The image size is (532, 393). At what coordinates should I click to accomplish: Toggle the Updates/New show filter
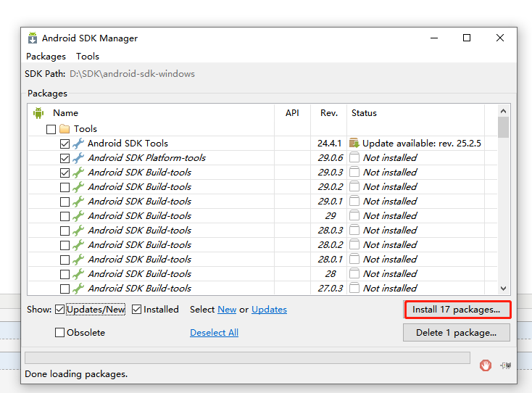pyautogui.click(x=59, y=310)
